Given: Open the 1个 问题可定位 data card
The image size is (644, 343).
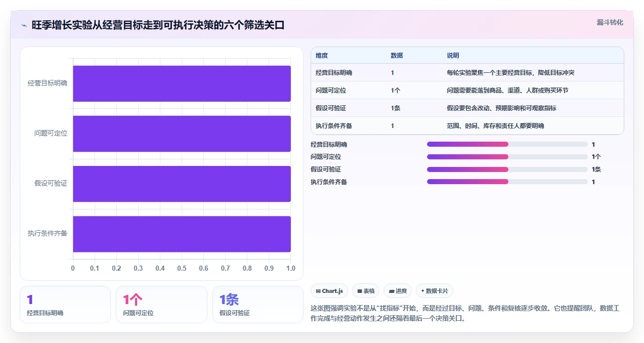Looking at the screenshot, I should tap(161, 305).
